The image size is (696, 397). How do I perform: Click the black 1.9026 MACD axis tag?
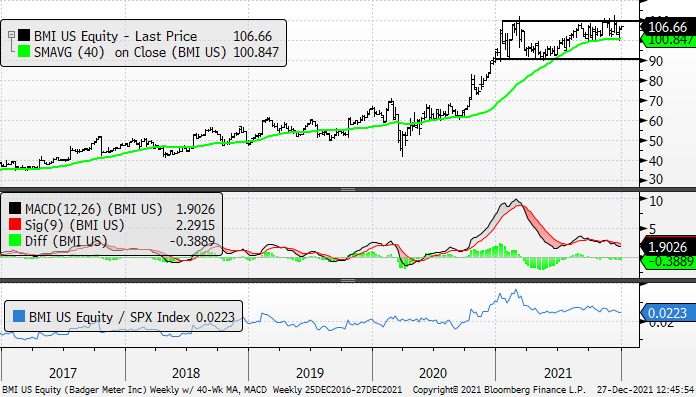[x=668, y=247]
